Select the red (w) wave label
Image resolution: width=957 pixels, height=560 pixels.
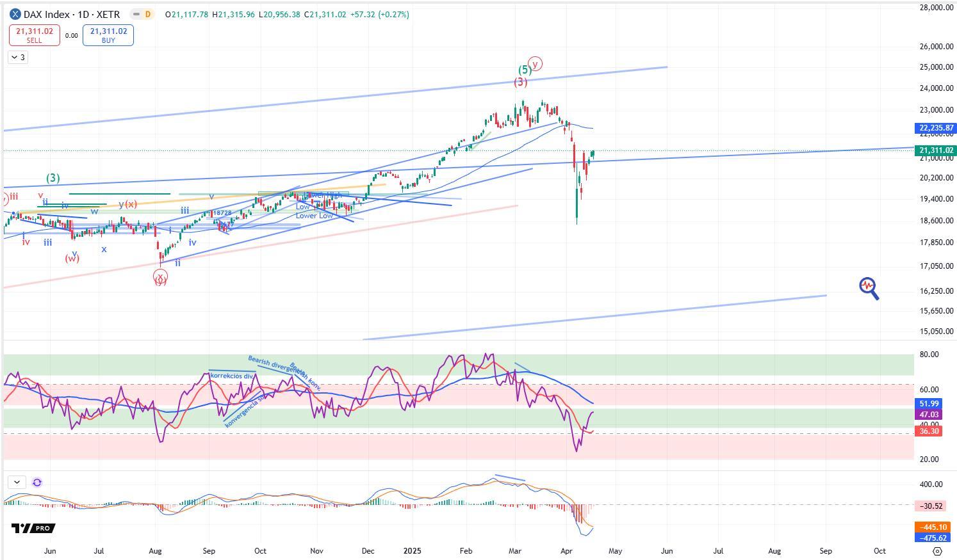tap(72, 259)
